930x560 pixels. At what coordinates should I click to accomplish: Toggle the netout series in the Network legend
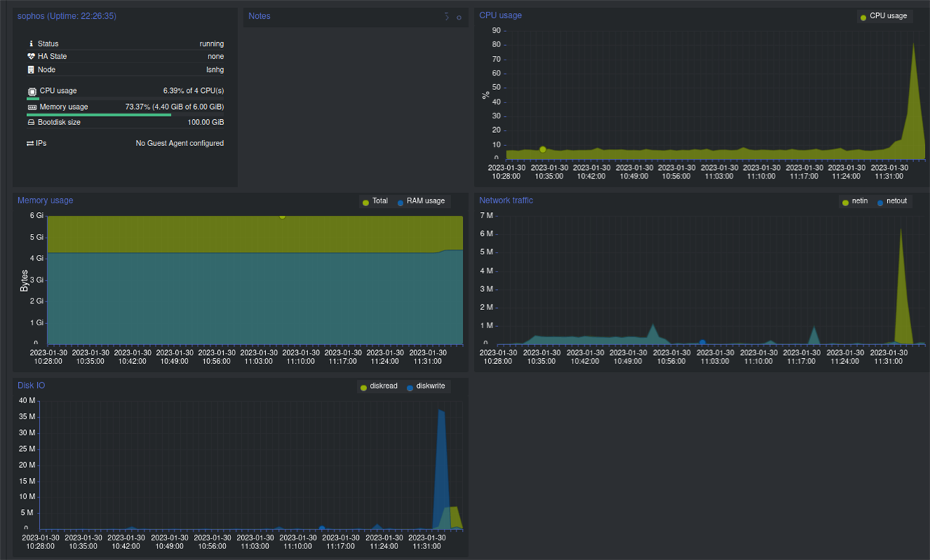(x=891, y=201)
